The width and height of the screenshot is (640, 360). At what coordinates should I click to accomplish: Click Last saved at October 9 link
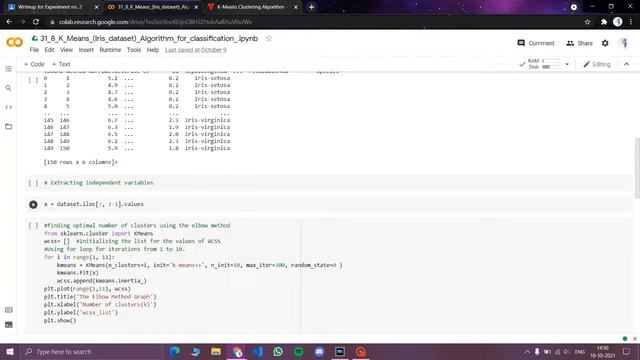click(x=196, y=50)
